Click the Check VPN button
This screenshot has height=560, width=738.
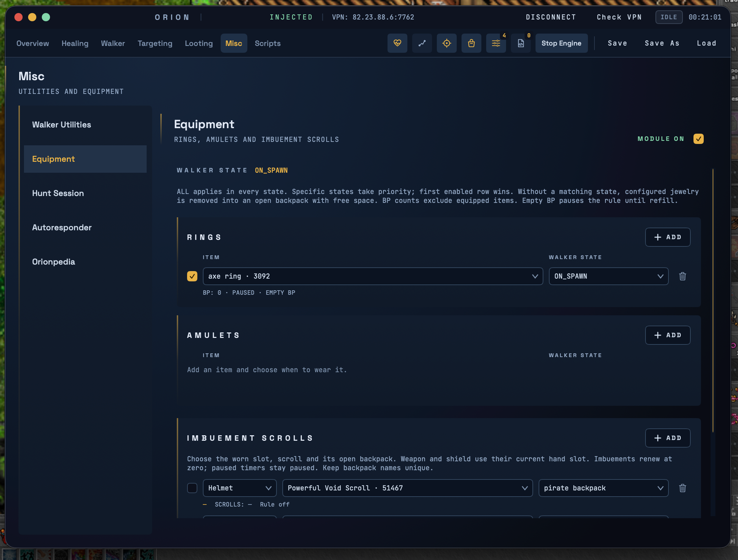(619, 17)
